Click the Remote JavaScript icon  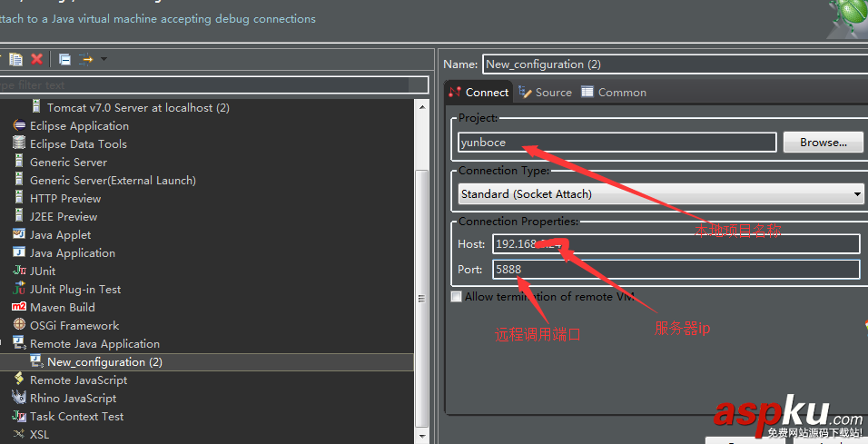(x=19, y=380)
